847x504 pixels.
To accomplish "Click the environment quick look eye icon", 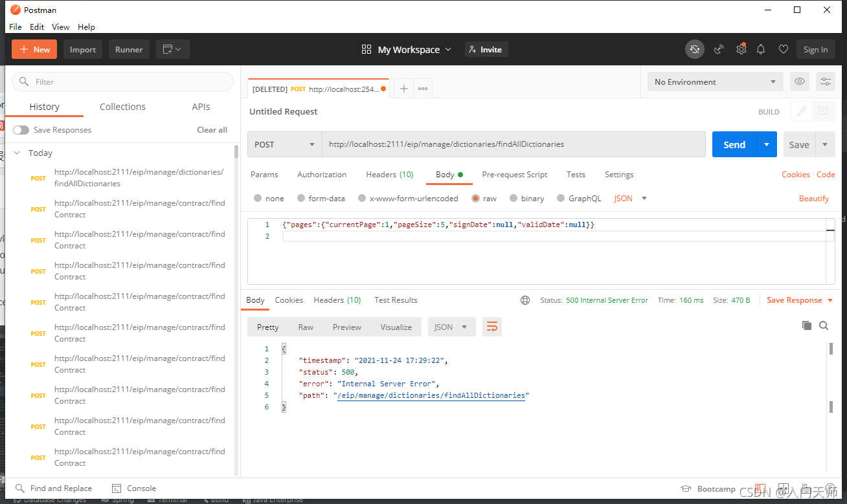I will pyautogui.click(x=800, y=82).
